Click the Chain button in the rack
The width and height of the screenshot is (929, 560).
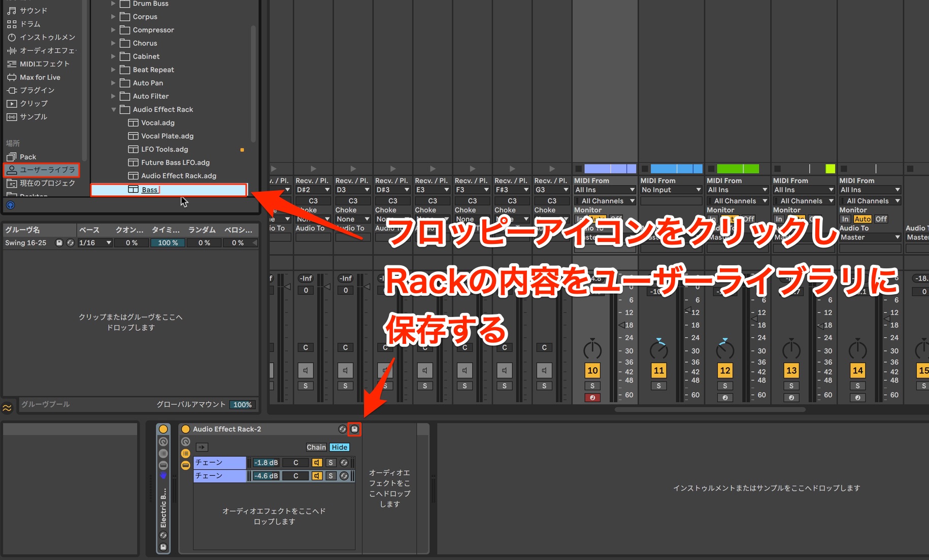tap(316, 447)
